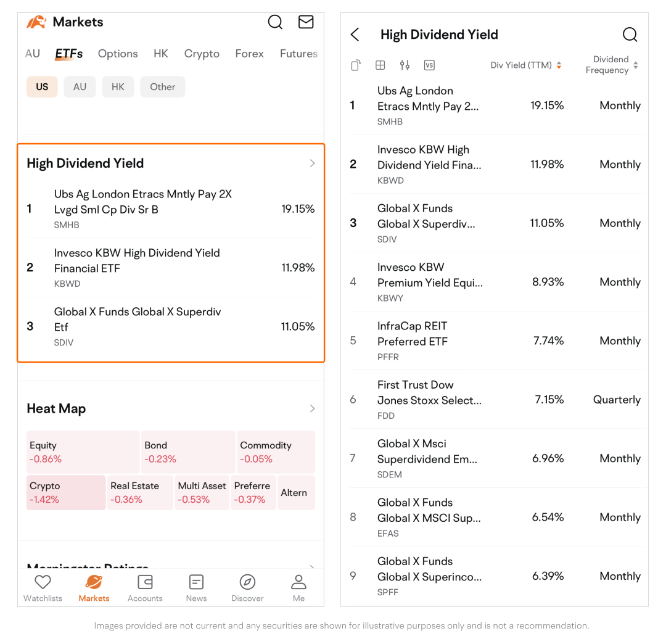Click the rotate screen icon
Image resolution: width=666 pixels, height=644 pixels.
point(356,65)
